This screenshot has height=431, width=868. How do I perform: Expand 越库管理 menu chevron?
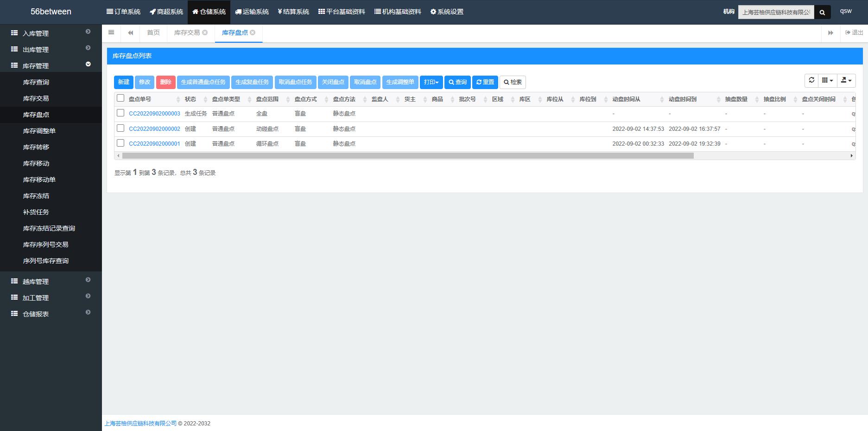coord(88,280)
